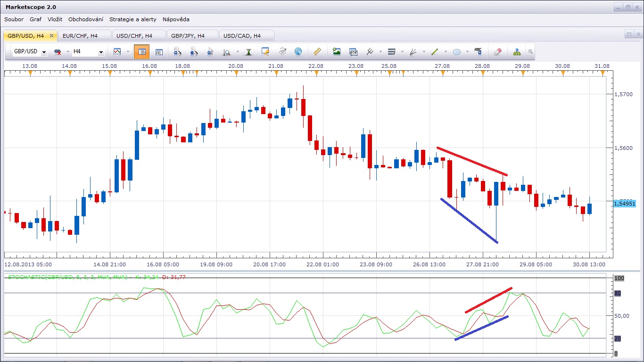Select the ellipse shape tool
644x362 pixels.
[456, 52]
